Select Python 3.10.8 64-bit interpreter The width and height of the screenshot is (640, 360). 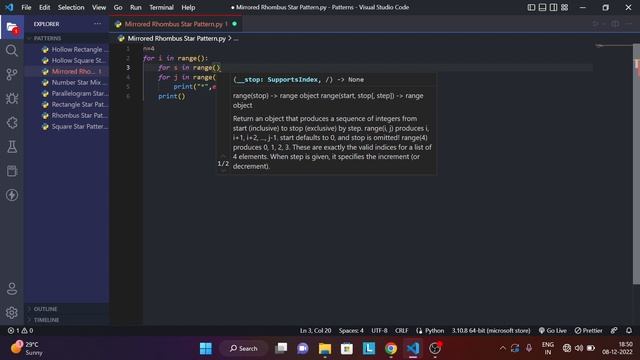[x=491, y=331]
